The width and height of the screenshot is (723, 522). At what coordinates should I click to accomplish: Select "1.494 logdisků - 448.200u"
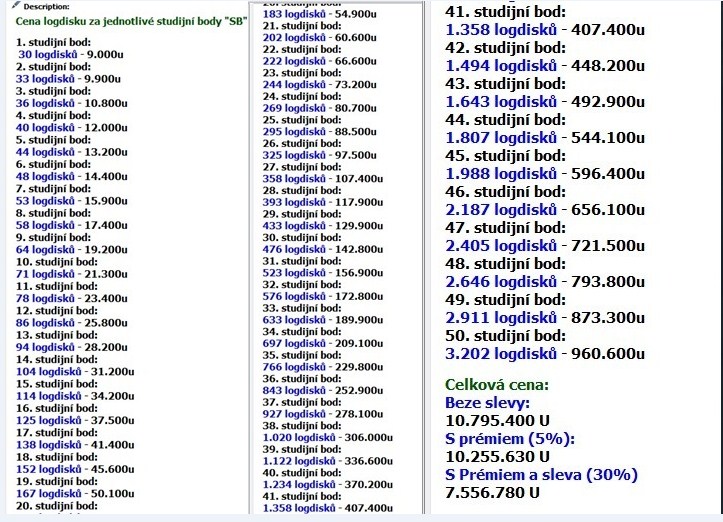point(545,65)
